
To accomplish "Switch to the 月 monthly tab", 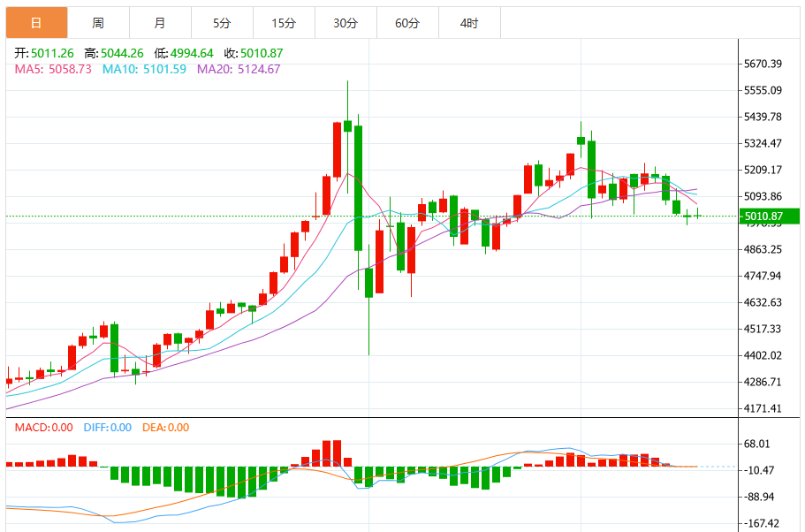I will point(160,23).
